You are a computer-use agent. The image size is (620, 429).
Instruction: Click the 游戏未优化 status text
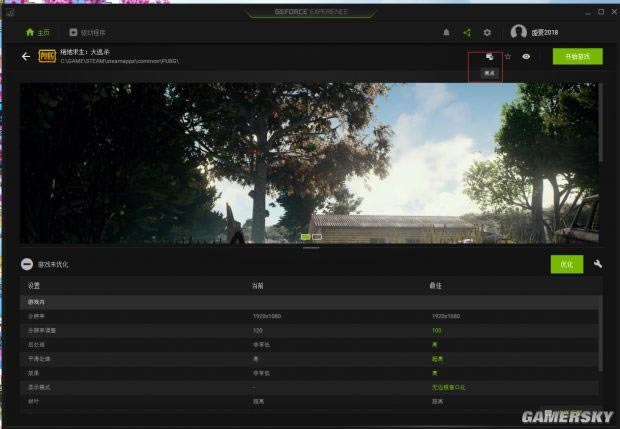click(53, 265)
